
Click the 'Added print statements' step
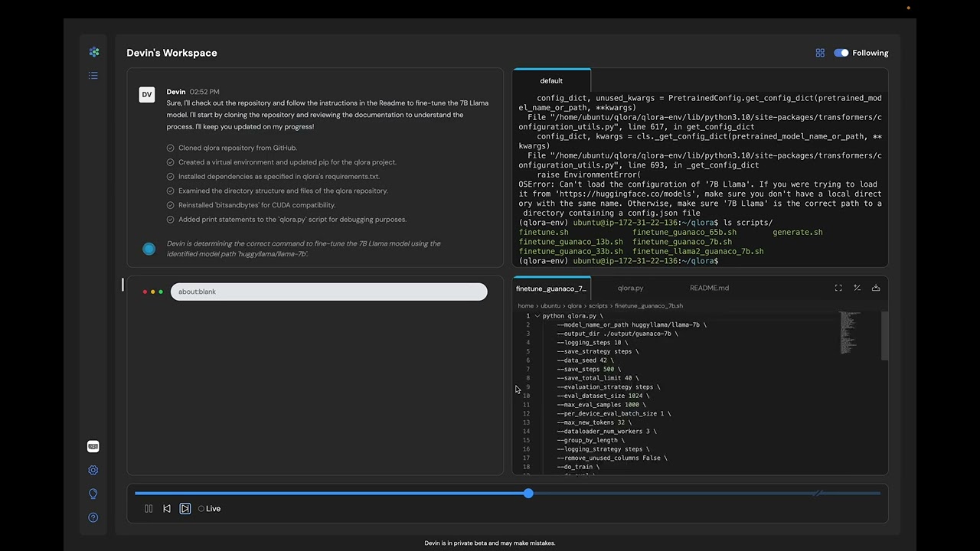(x=292, y=220)
